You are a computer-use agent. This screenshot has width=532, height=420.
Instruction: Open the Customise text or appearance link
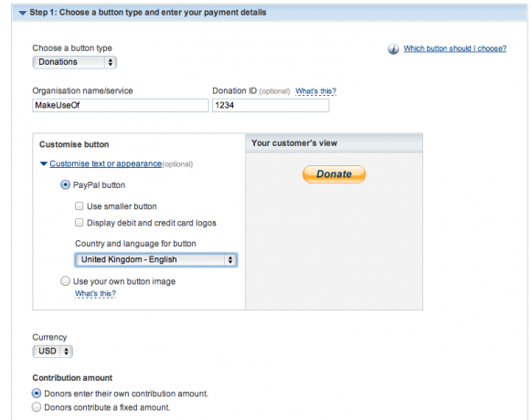(105, 163)
